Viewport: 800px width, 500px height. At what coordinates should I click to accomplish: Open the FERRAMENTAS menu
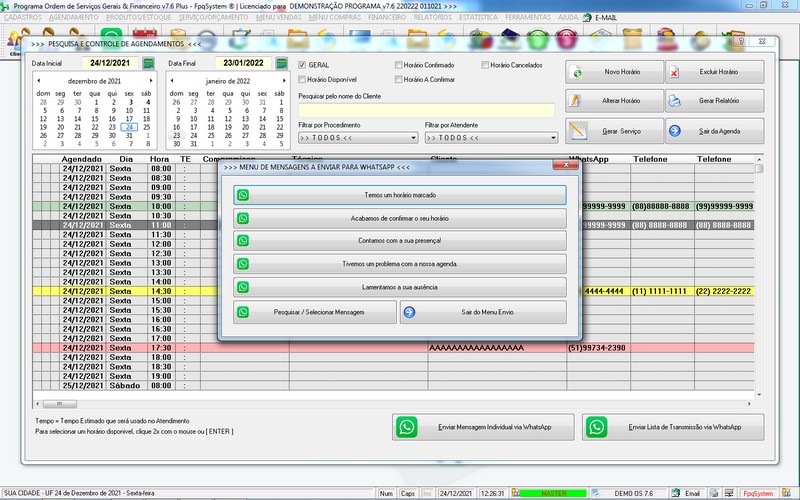coord(528,17)
